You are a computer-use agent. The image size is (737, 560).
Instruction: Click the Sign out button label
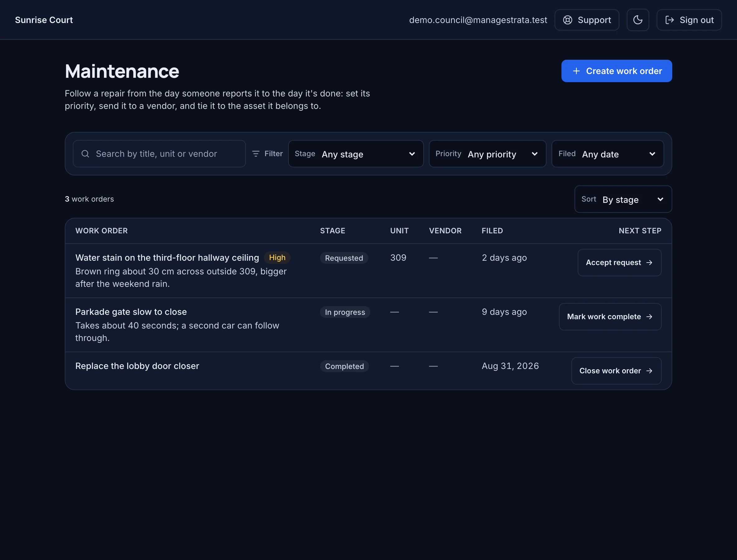697,20
